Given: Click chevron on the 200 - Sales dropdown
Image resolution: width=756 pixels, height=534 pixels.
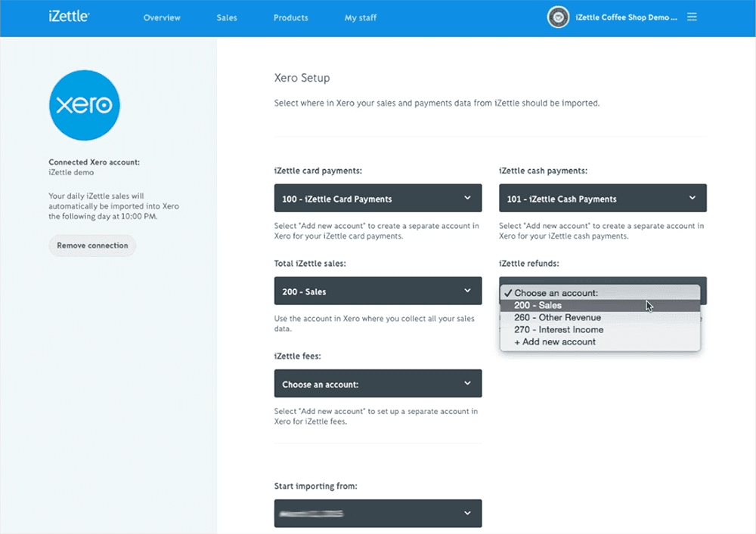Looking at the screenshot, I should [x=467, y=291].
